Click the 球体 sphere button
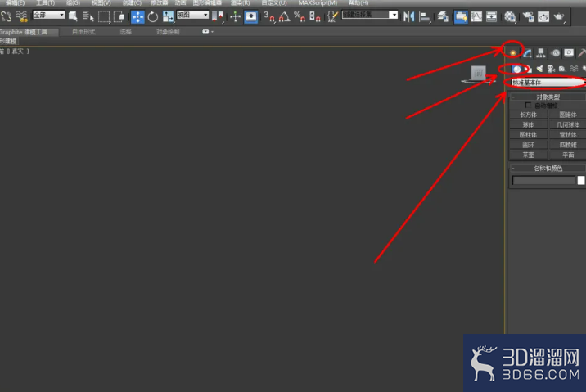Screen dimensions: 586x392 (x=529, y=125)
